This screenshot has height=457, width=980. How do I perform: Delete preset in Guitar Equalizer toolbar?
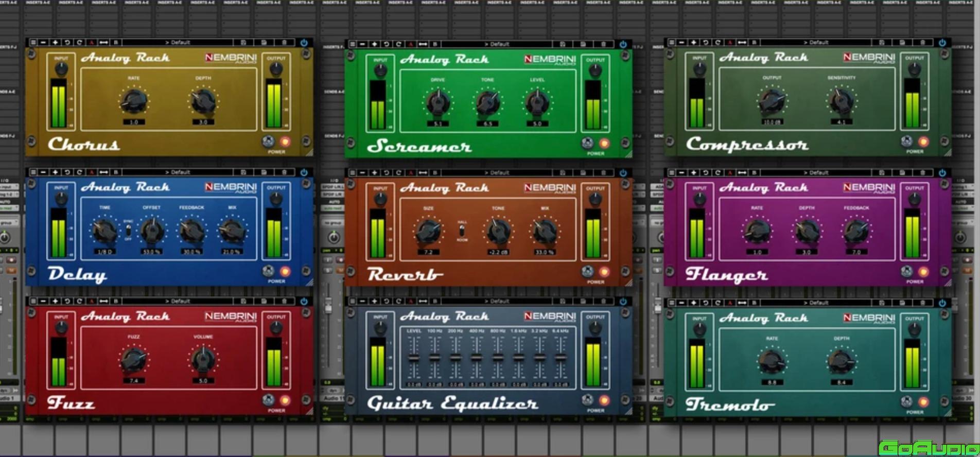603,301
